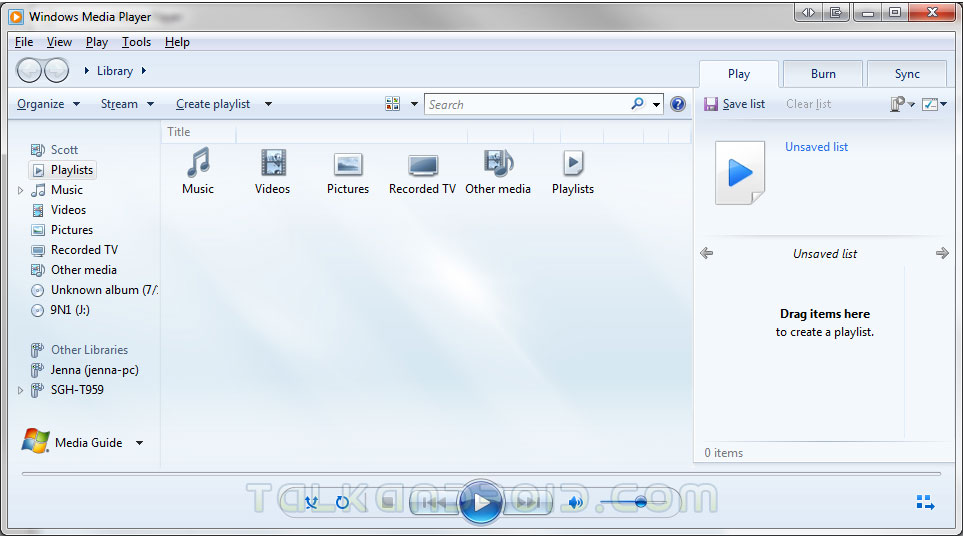
Task: Click the search magnifier icon
Action: pos(637,103)
